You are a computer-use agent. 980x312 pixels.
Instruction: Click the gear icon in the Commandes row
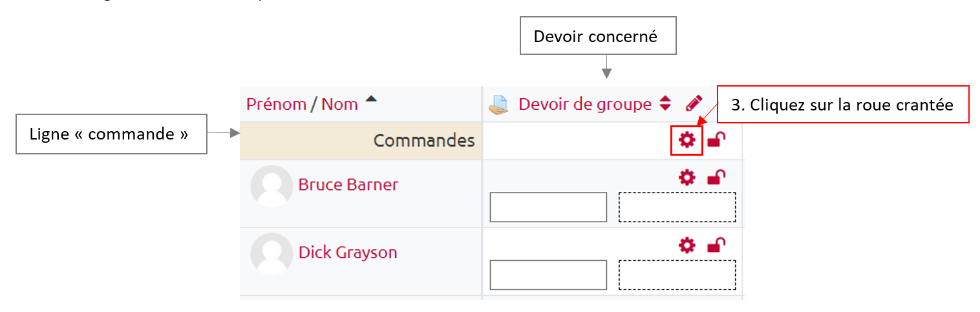tap(687, 140)
